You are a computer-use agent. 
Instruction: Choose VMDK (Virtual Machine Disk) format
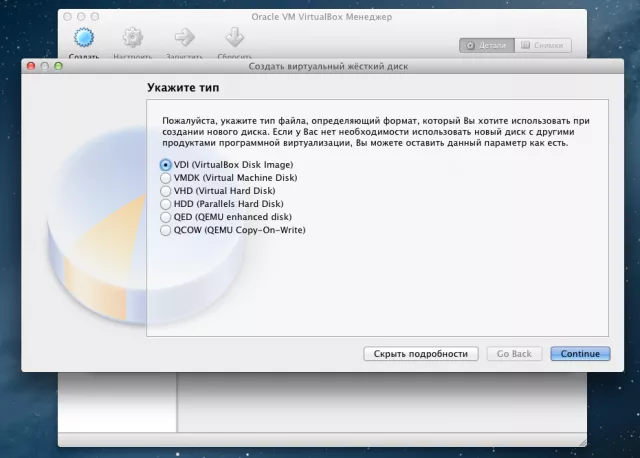pyautogui.click(x=166, y=177)
